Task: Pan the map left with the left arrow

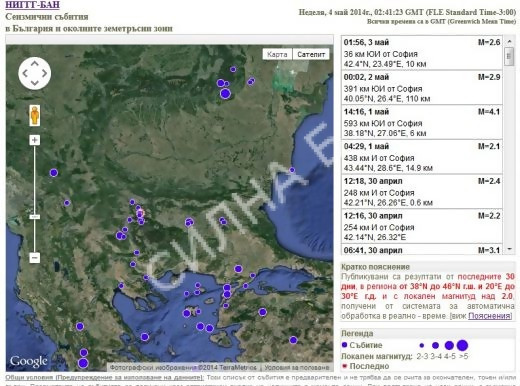Action: coord(25,73)
